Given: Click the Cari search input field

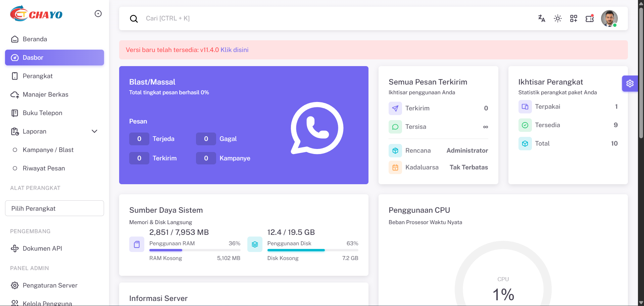Looking at the screenshot, I should (235, 18).
